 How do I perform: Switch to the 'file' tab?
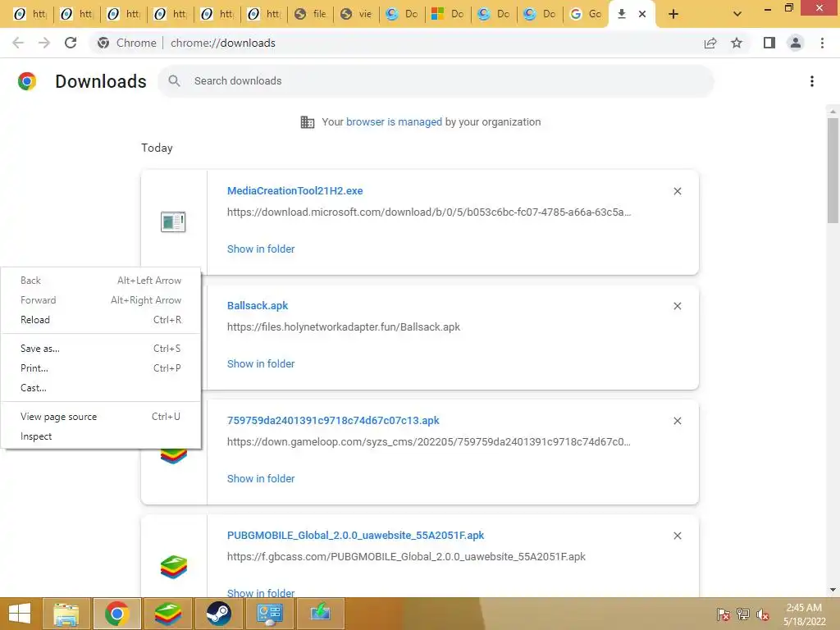pos(310,14)
